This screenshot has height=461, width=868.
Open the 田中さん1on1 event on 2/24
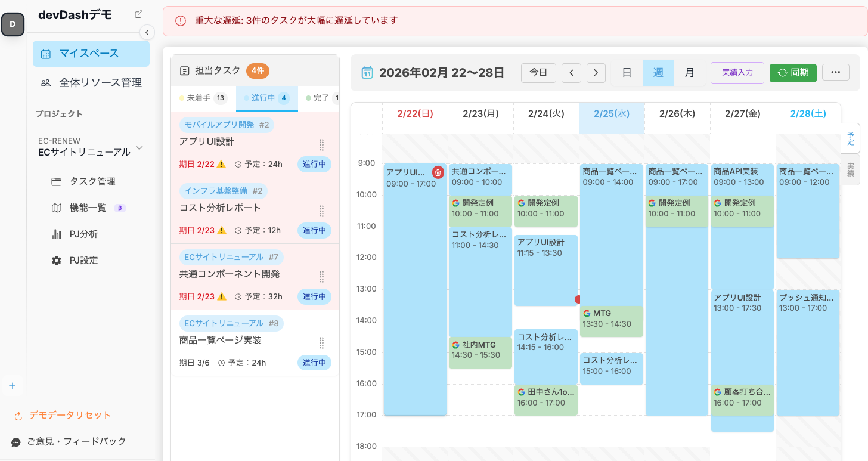pyautogui.click(x=545, y=397)
